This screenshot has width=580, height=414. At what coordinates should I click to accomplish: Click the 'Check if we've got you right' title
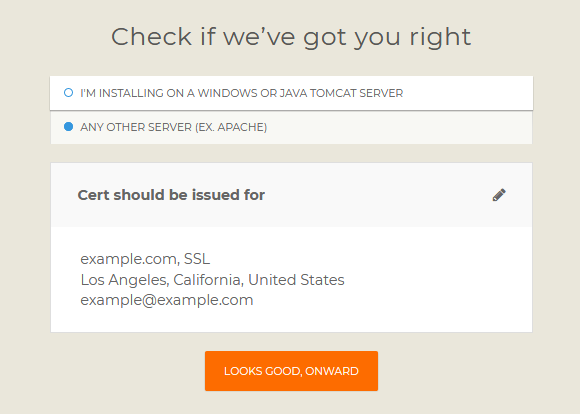pyautogui.click(x=291, y=37)
